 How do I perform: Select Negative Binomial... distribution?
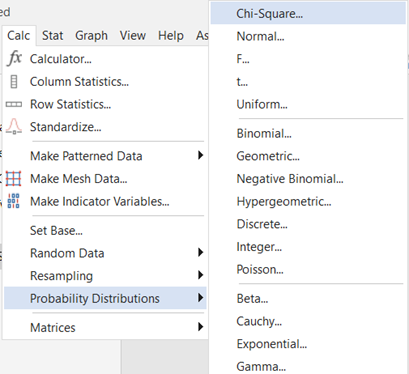(308, 179)
